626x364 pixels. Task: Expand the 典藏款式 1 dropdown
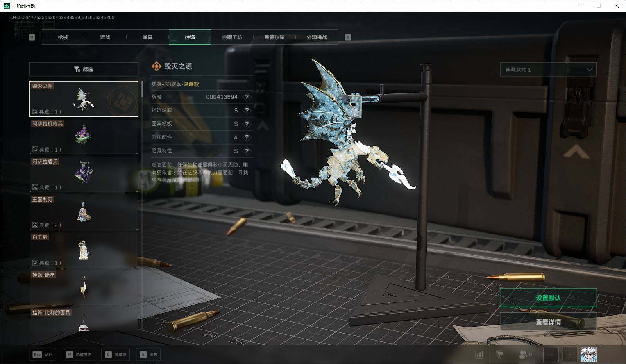pos(548,70)
